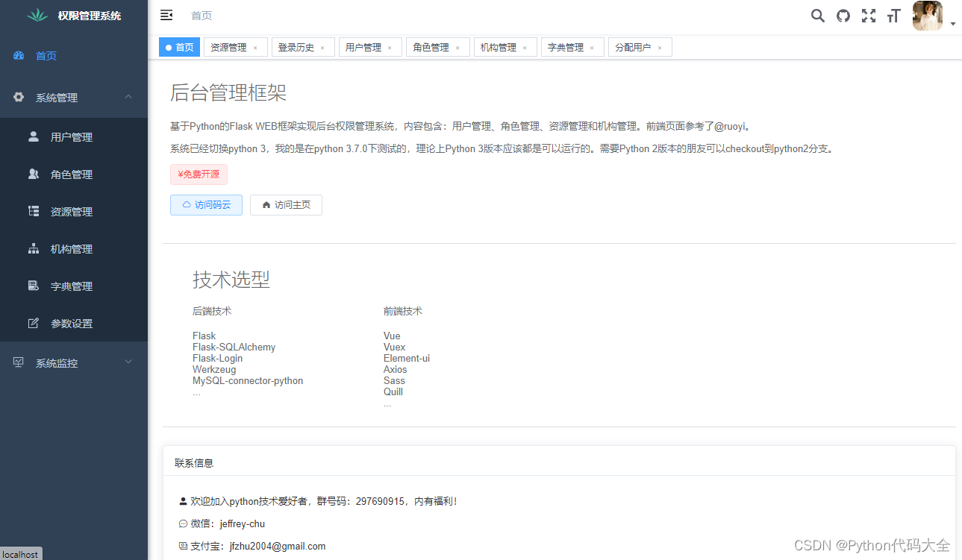Open 字典管理 in the sidebar

(74, 286)
